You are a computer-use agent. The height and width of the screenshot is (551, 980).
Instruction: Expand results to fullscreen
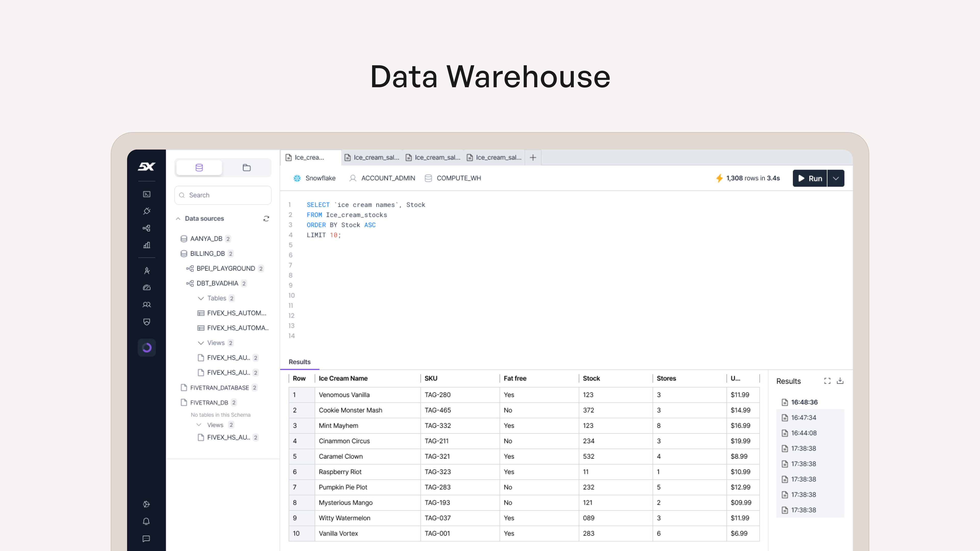[x=827, y=381]
